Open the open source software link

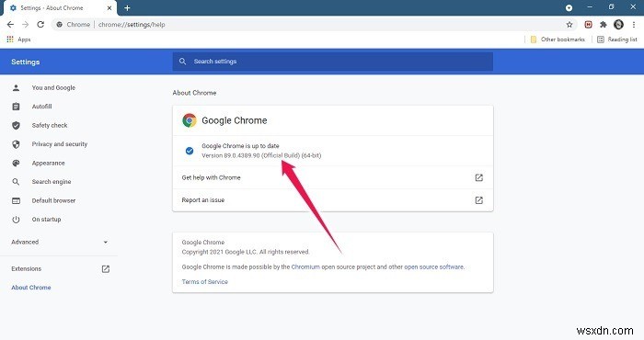[433, 267]
